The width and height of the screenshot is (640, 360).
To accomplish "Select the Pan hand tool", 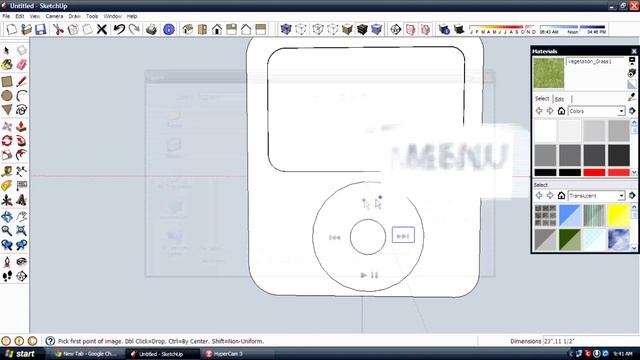I will click(x=22, y=216).
